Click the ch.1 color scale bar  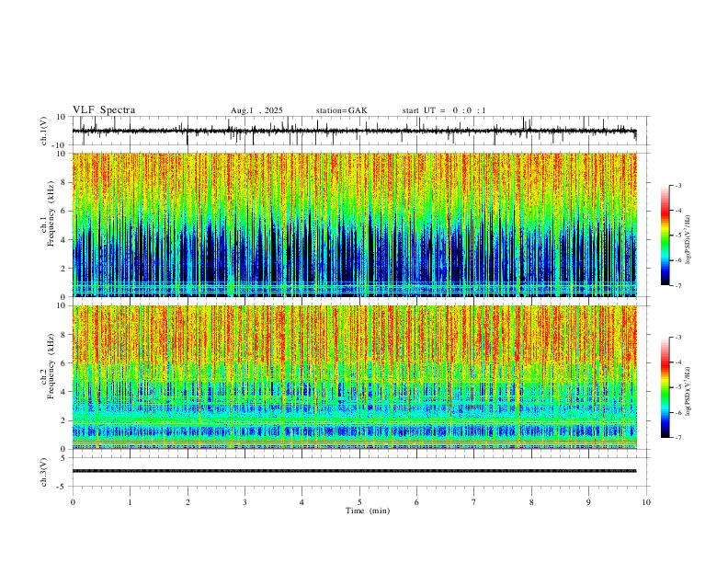665,236
